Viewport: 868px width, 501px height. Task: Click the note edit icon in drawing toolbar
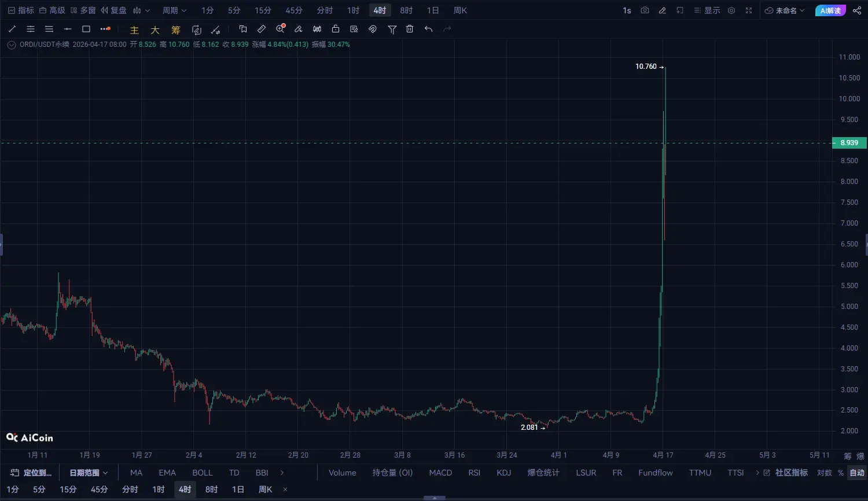354,29
